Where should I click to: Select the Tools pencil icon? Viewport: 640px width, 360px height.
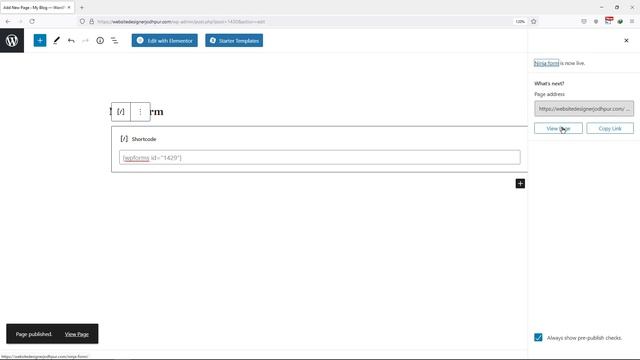coord(56,40)
